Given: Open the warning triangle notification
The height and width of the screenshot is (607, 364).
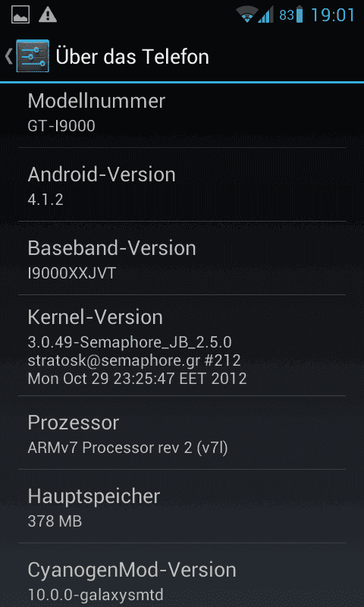Looking at the screenshot, I should click(48, 15).
